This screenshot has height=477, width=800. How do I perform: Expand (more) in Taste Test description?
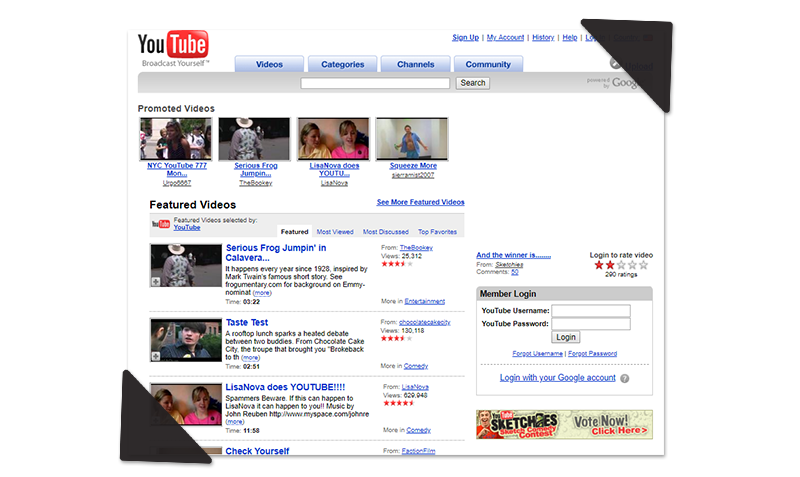(250, 358)
